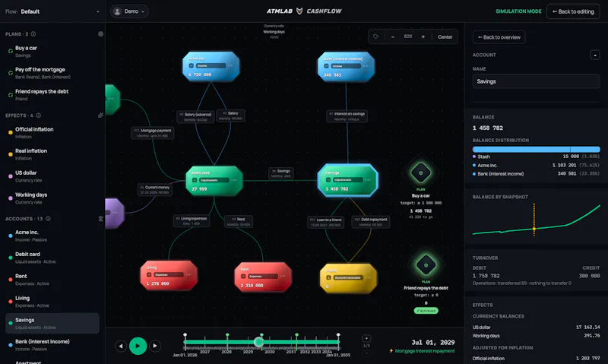608x364 pixels.
Task: Click the timeline marker above 2031
Action: (296, 334)
